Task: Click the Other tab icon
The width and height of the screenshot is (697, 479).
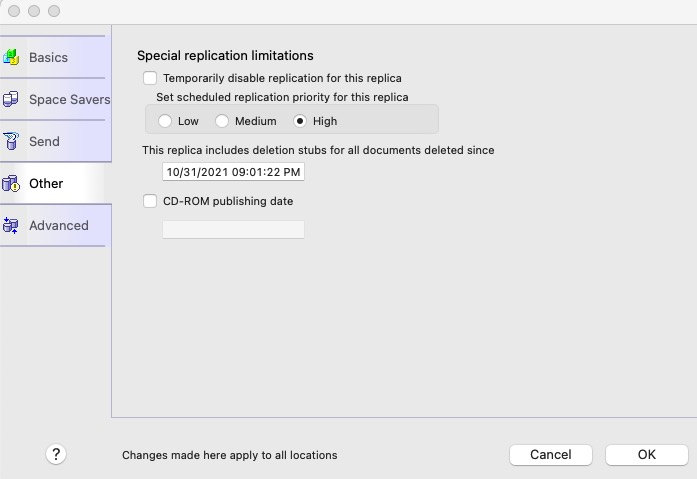Action: pos(12,183)
